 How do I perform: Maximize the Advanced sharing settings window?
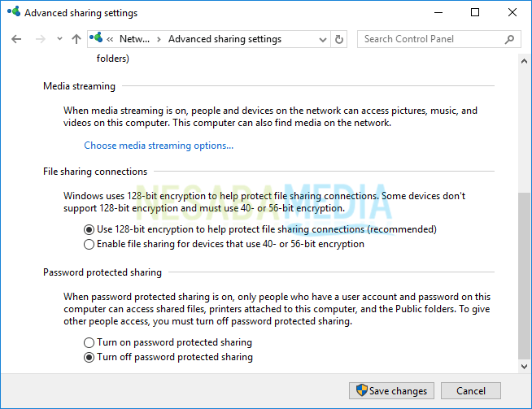(475, 12)
